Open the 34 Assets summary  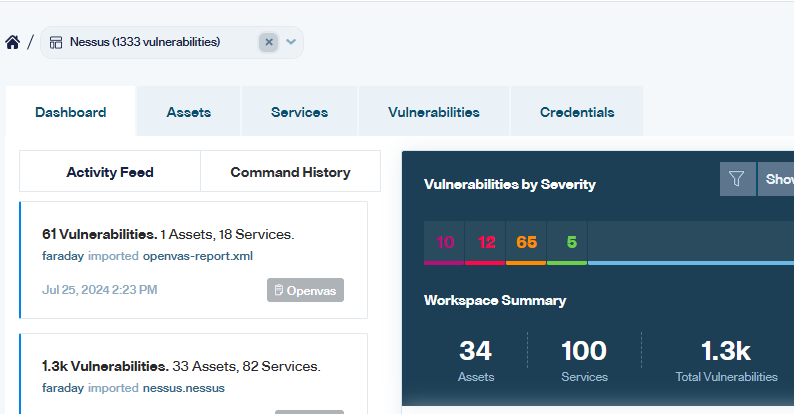(x=475, y=360)
